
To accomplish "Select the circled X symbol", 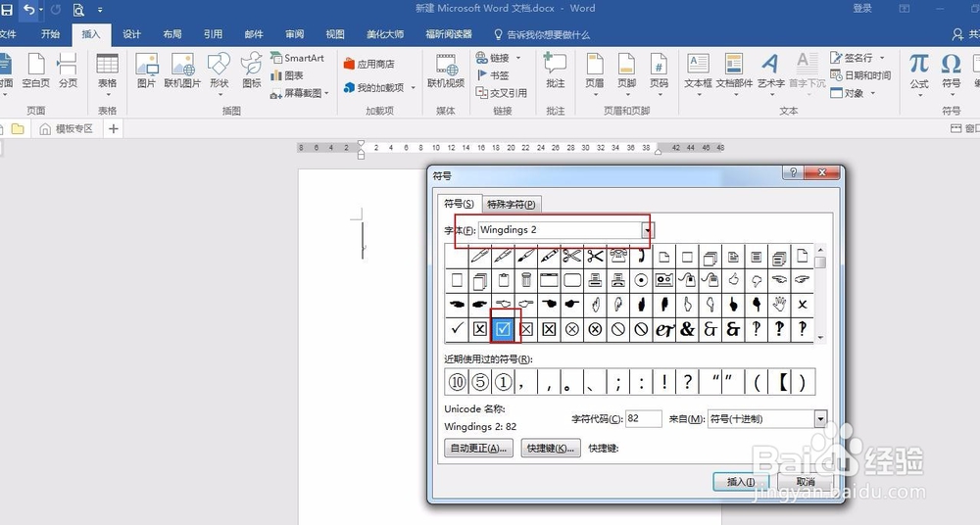I will 572,329.
